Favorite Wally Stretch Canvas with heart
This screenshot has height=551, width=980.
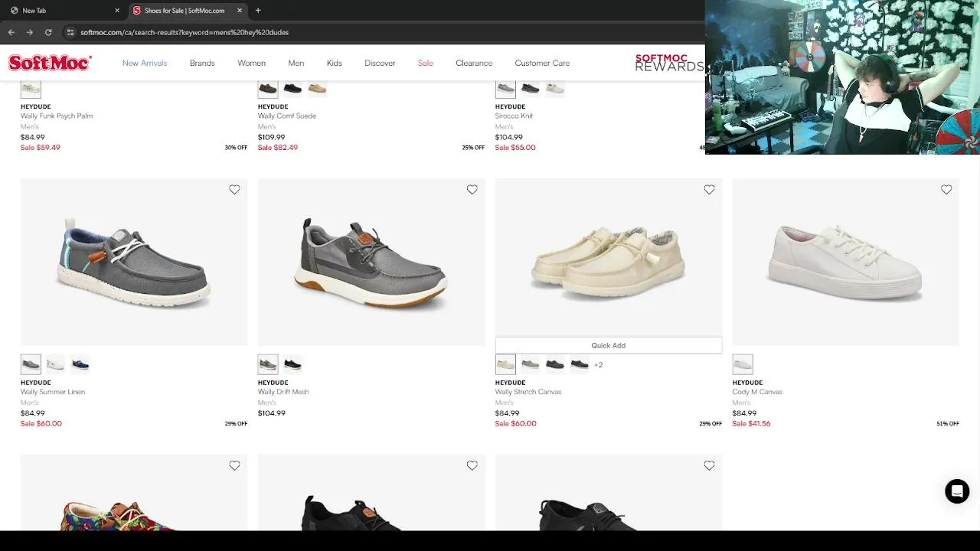pos(709,190)
